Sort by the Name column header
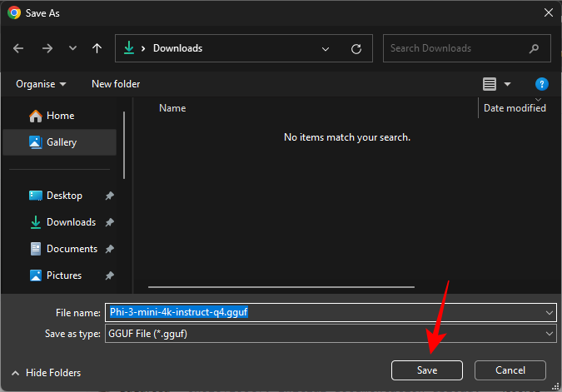The image size is (562, 392). [172, 108]
